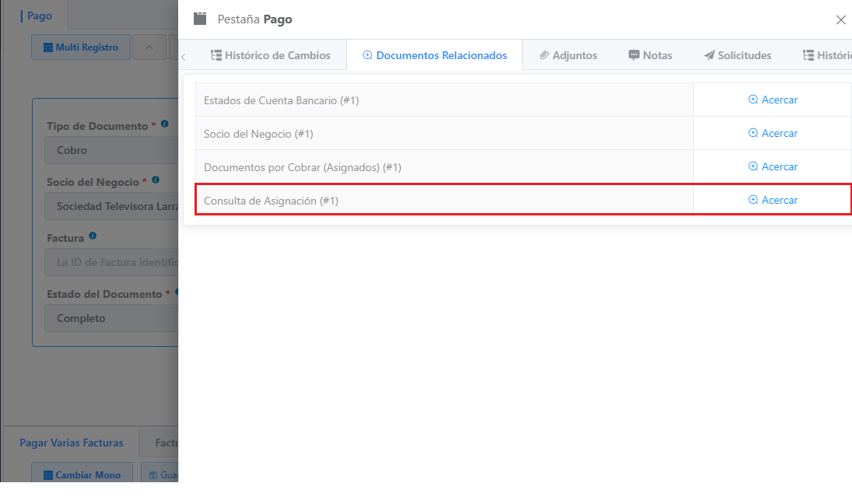Click the info icon beside Tipo de Documento
Viewport: 852px width, 504px height.
coord(165,124)
